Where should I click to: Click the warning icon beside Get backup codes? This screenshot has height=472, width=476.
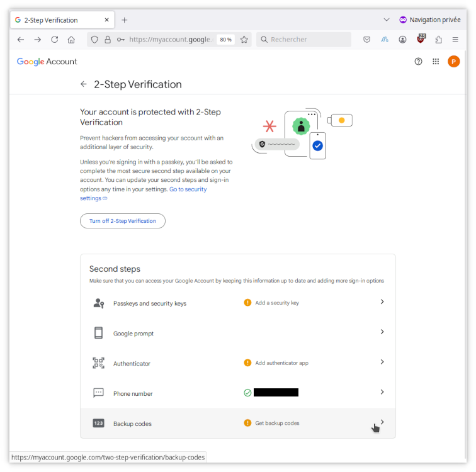click(x=247, y=423)
